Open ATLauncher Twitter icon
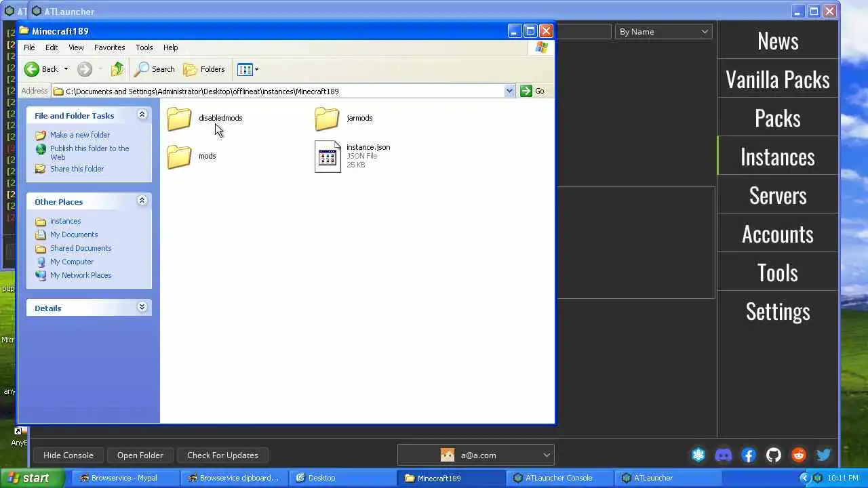868x488 pixels. (824, 455)
